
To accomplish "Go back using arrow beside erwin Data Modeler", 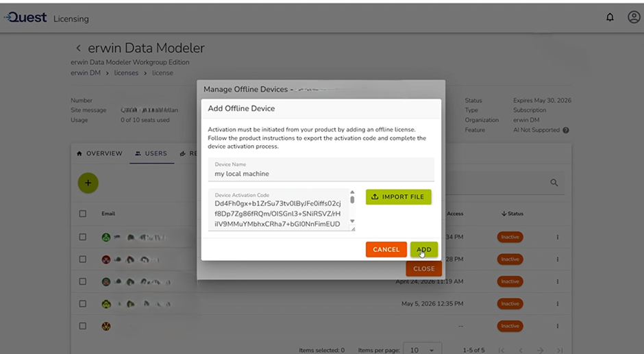I will click(78, 48).
